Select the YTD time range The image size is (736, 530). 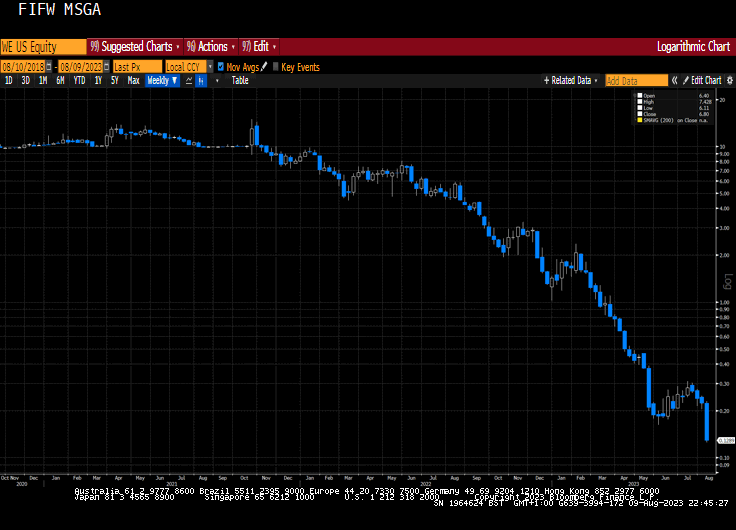click(79, 80)
